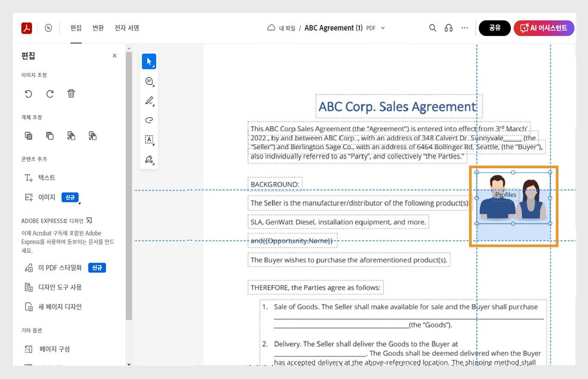This screenshot has width=588, height=379.
Task: Select the freehand lasso draw tool
Action: pyautogui.click(x=149, y=120)
